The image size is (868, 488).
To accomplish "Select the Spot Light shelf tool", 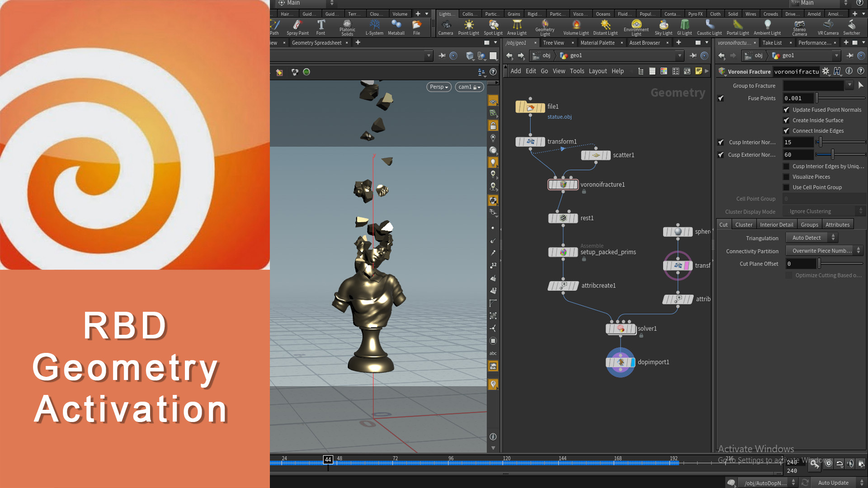I will 493,26.
